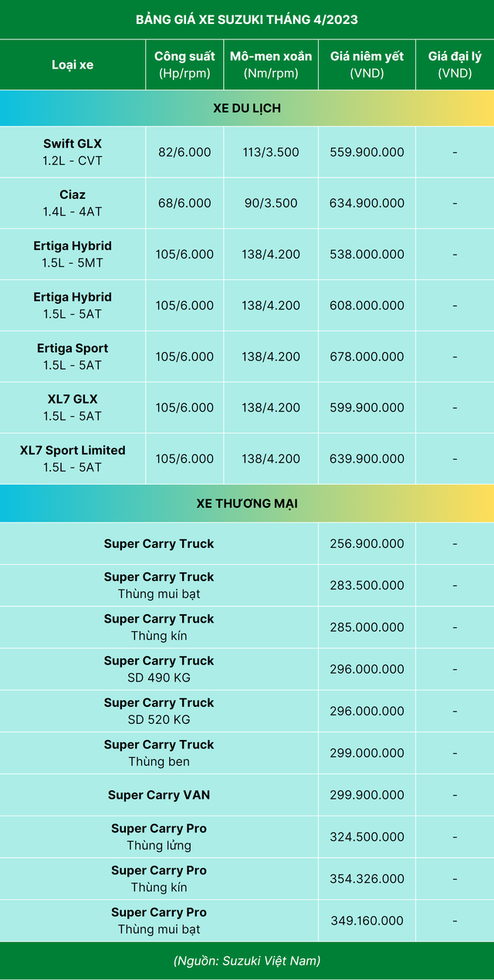This screenshot has height=980, width=494.
Task: Select the 'Loại xe' column header
Action: 73,65
